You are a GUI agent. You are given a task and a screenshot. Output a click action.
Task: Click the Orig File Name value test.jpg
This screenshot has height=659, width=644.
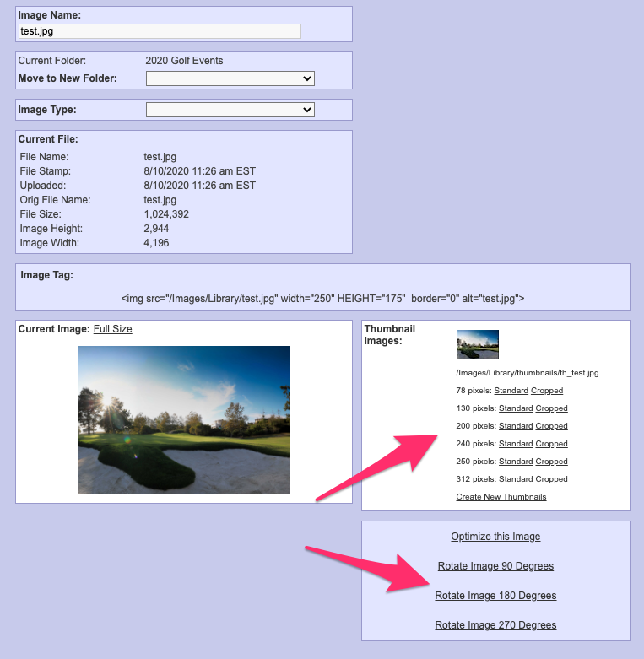click(x=160, y=200)
